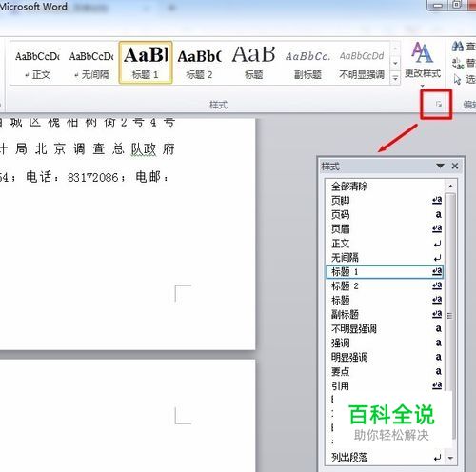Select 强调 in the Styles pane list

point(385,343)
